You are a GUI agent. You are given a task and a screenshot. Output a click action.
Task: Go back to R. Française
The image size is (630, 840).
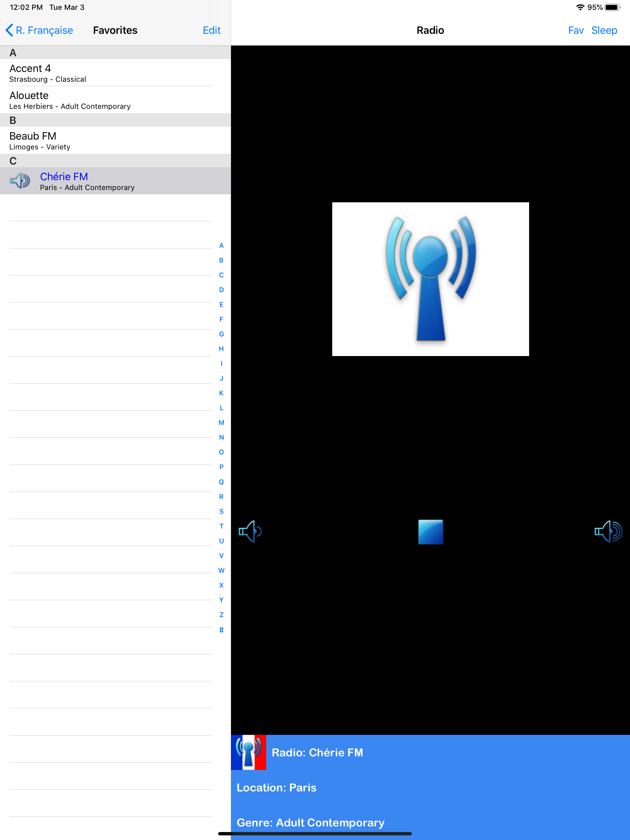[39, 30]
